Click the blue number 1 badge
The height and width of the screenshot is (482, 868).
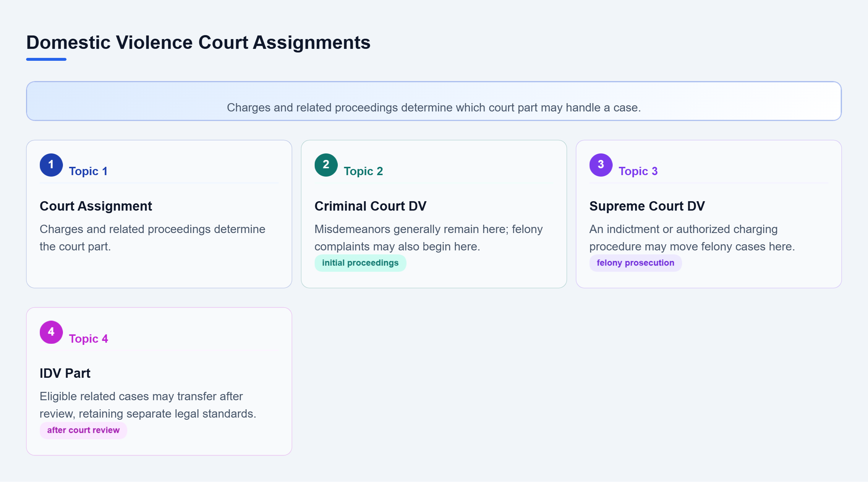point(51,165)
